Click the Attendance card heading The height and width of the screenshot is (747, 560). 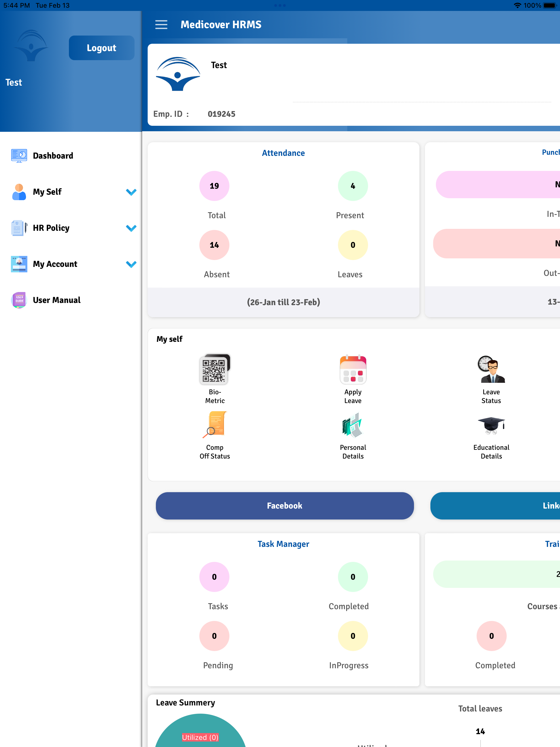(283, 153)
